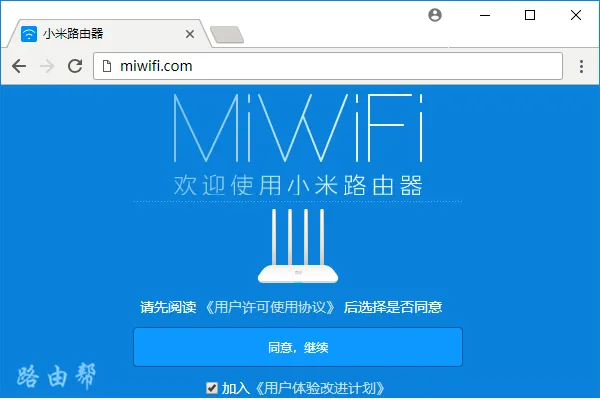Click the 同意，继续 button

298,347
